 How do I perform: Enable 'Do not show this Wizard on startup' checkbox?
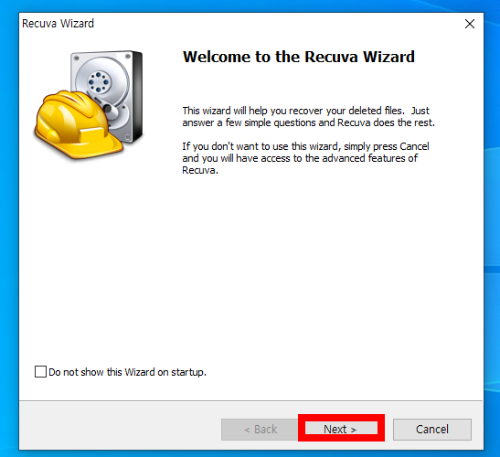coord(41,372)
